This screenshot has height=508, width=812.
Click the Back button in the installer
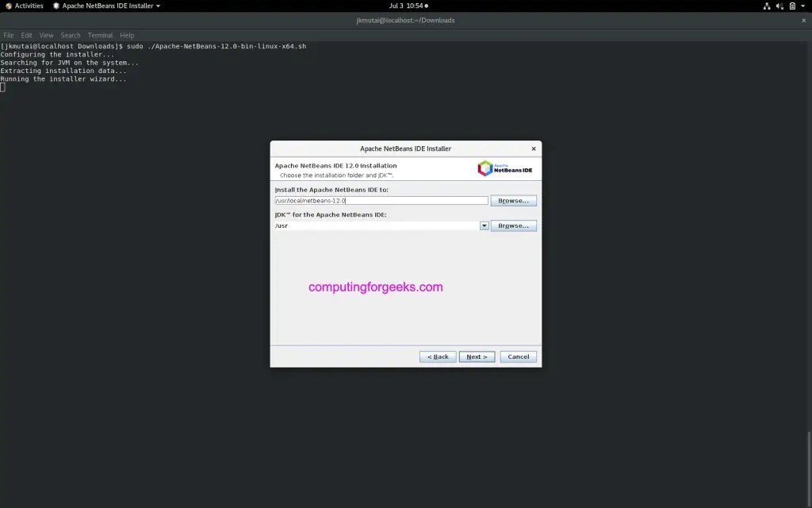[437, 356]
